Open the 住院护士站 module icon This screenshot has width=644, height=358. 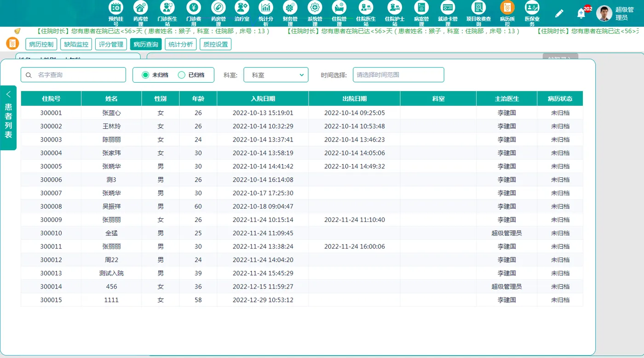tap(395, 7)
